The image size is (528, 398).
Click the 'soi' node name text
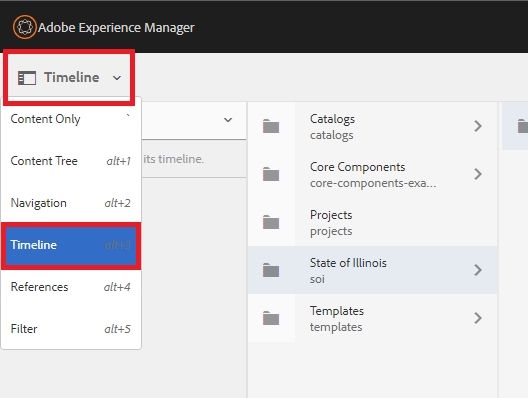(317, 279)
